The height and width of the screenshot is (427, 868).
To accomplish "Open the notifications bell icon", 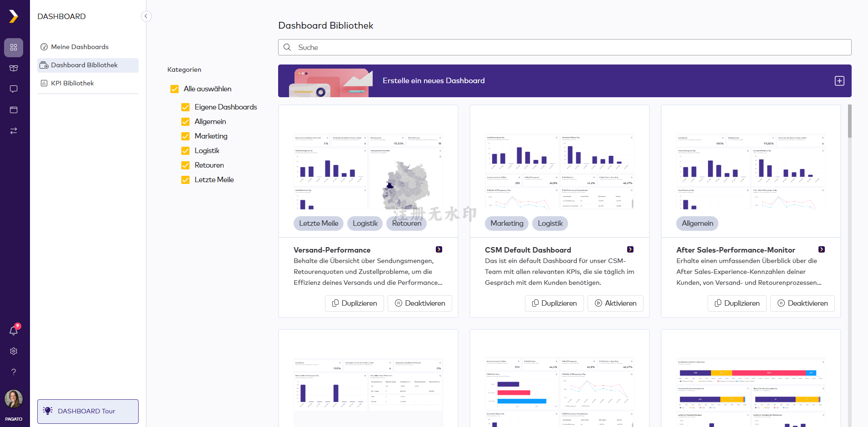I will pos(14,331).
